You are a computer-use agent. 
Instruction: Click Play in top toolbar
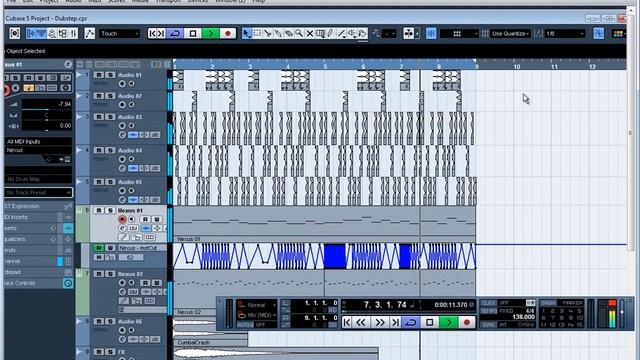pos(211,33)
